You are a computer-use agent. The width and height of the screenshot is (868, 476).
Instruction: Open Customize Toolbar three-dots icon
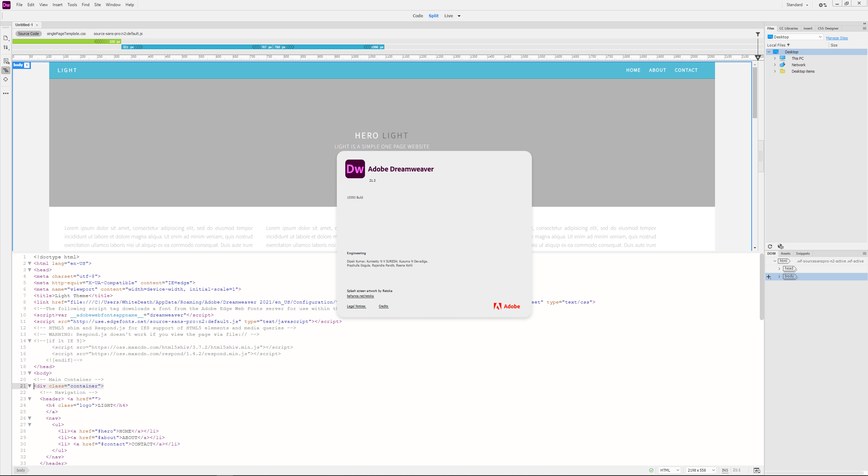tap(6, 93)
